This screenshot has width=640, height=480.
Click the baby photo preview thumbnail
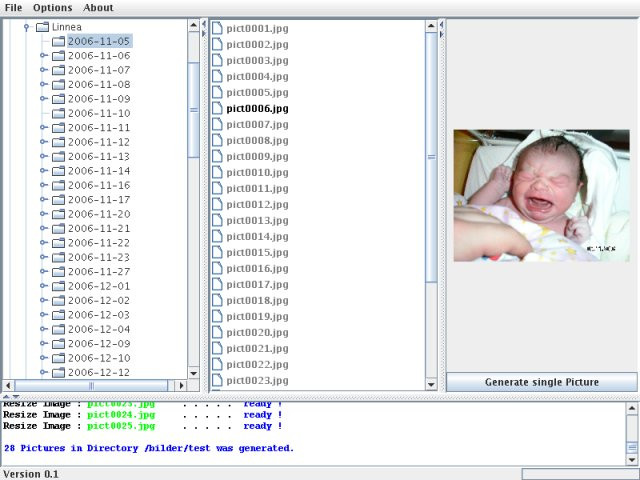pos(542,196)
